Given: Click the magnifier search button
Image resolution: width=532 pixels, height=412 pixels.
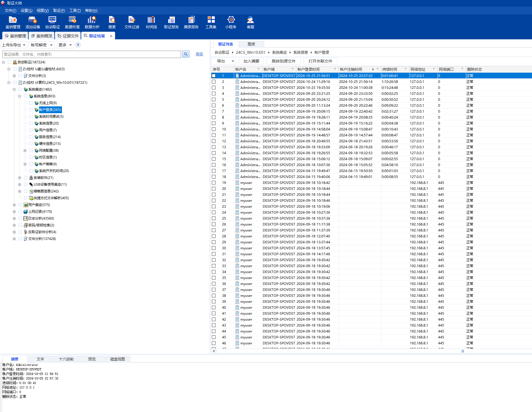Looking at the screenshot, I should click(186, 54).
